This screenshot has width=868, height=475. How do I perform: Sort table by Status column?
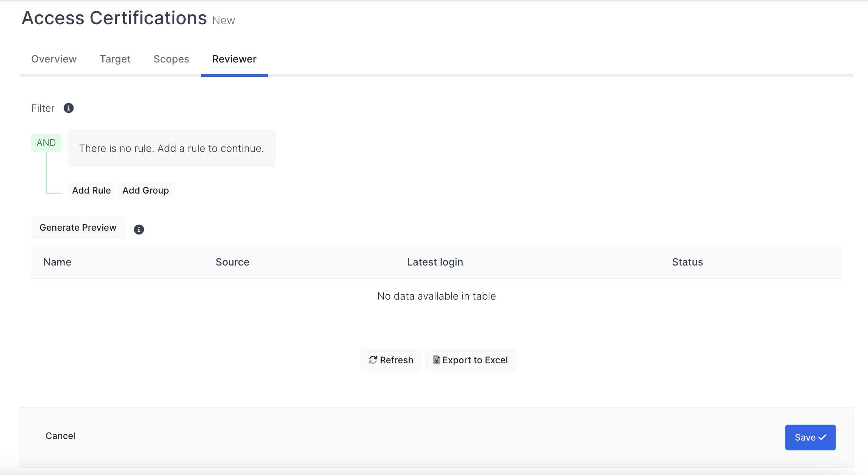coord(687,262)
